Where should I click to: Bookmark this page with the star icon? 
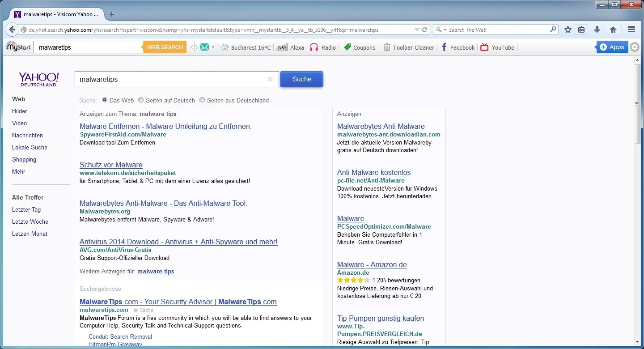(568, 30)
